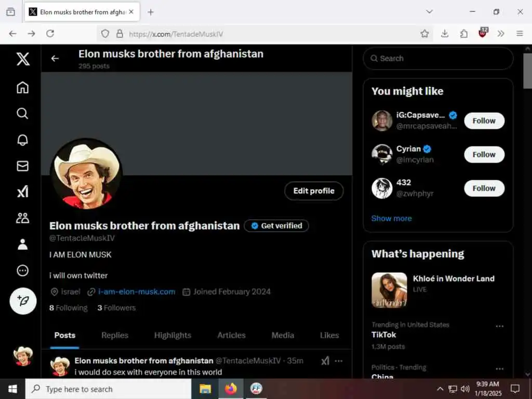Screen dimensions: 532x399
Task: Open account avatar at sidebar bottom
Action: coord(23,356)
